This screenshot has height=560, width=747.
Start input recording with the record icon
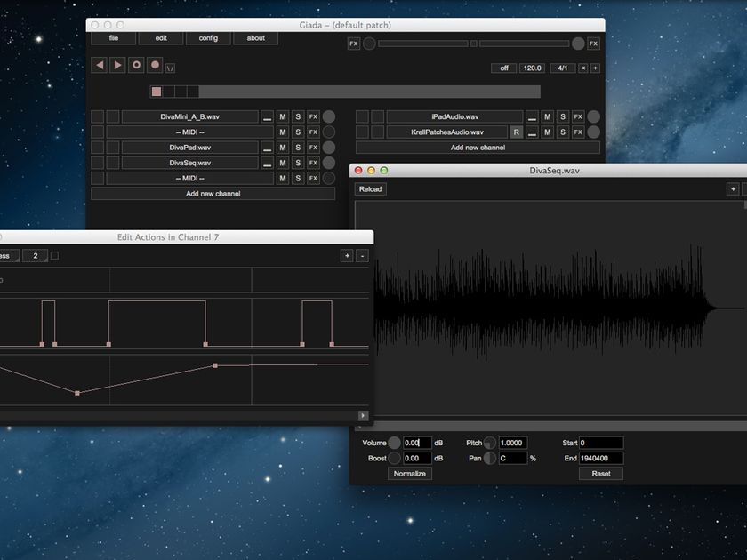(153, 64)
